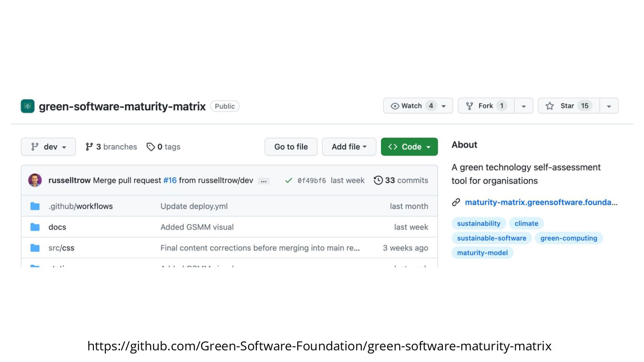Click the docs folder icon
Screen dimensions: 644x362
pyautogui.click(x=35, y=227)
